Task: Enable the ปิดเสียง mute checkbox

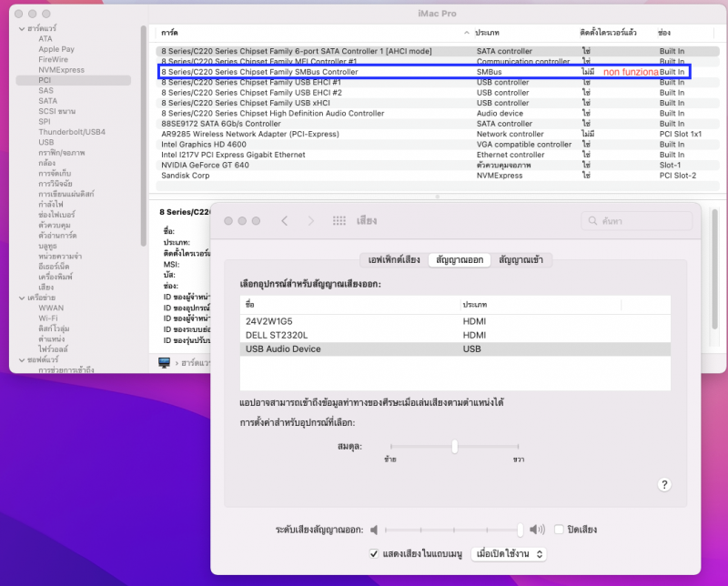Action: click(559, 529)
